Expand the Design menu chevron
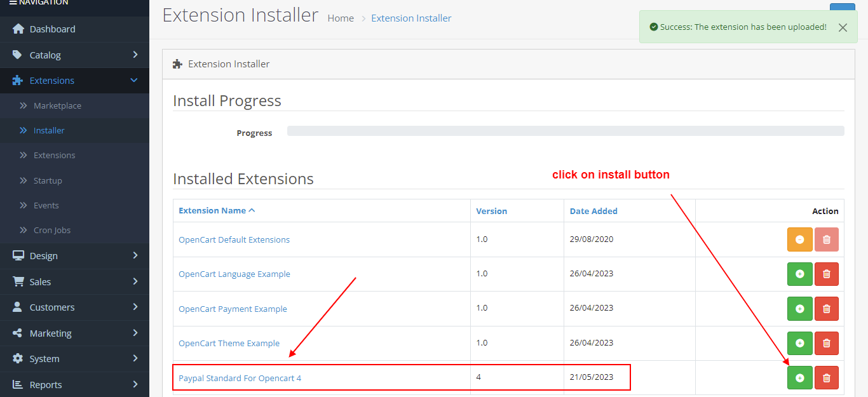This screenshot has height=397, width=868. coord(135,255)
